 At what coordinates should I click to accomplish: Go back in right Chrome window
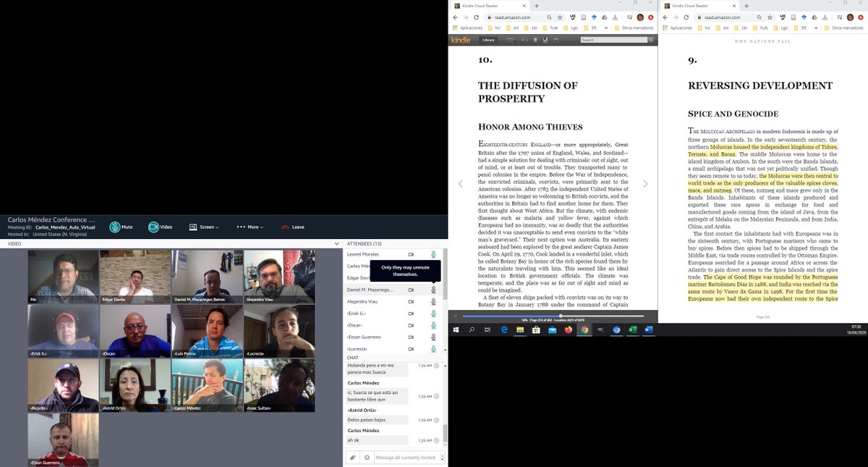coord(665,17)
